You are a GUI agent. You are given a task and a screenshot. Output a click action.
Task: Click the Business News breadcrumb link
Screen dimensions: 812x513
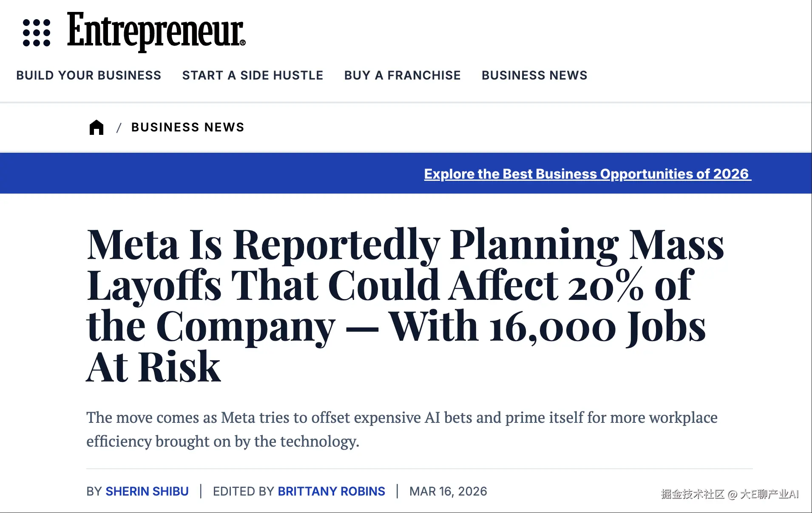pos(187,127)
